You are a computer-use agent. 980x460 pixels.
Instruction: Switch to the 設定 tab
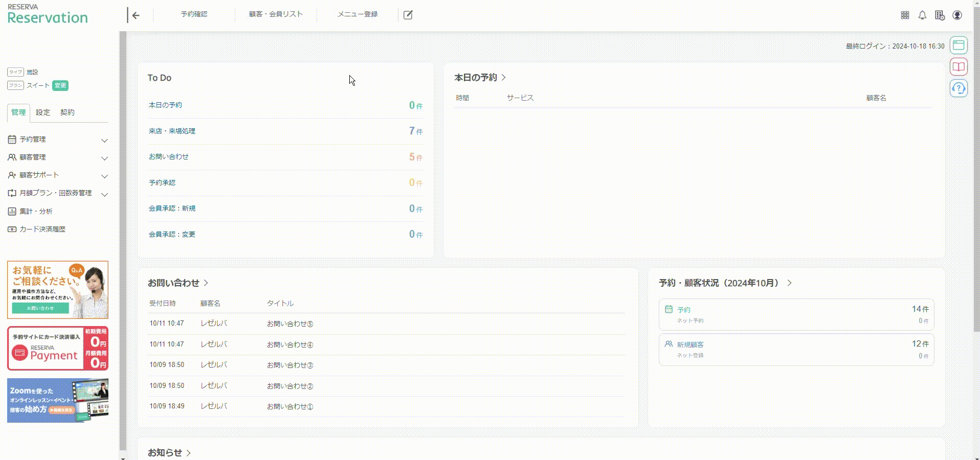click(43, 112)
